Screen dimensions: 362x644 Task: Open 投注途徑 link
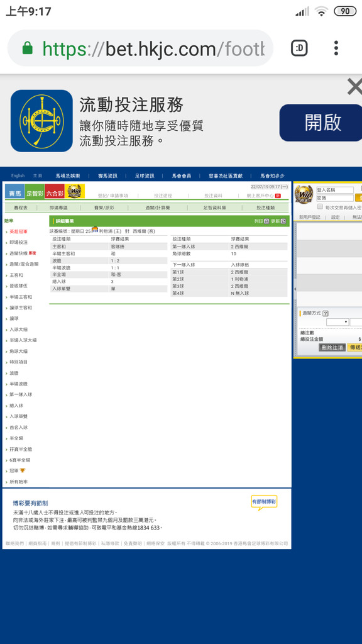click(163, 196)
